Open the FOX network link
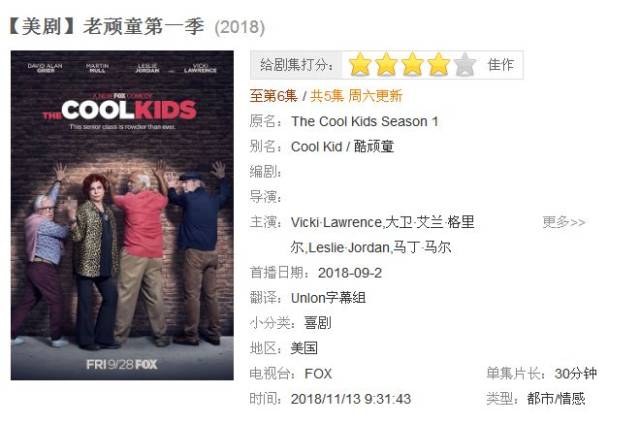 tap(318, 374)
